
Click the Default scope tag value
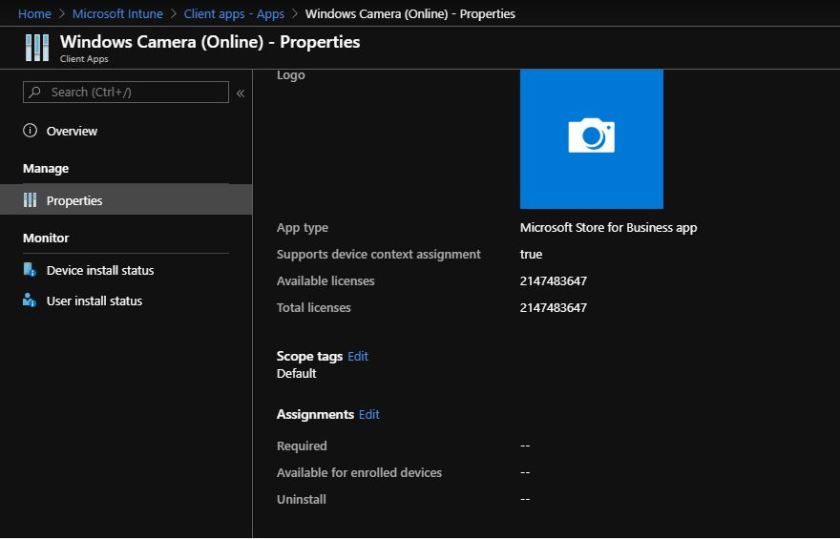pos(296,373)
